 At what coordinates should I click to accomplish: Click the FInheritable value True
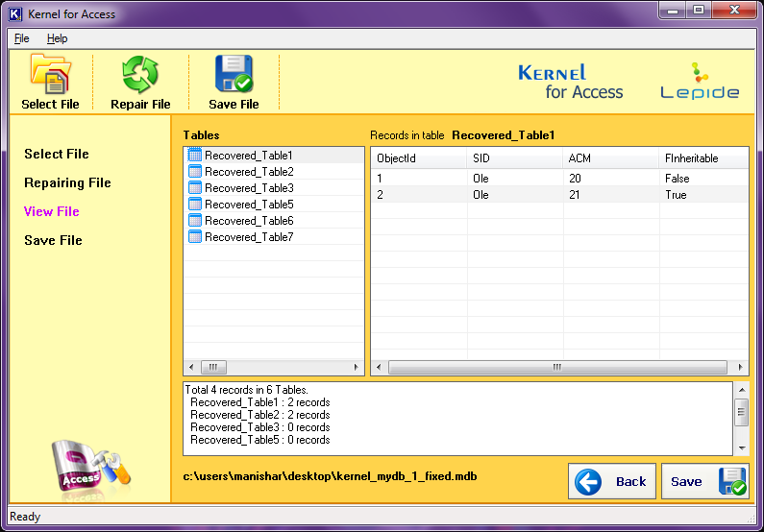coord(676,195)
